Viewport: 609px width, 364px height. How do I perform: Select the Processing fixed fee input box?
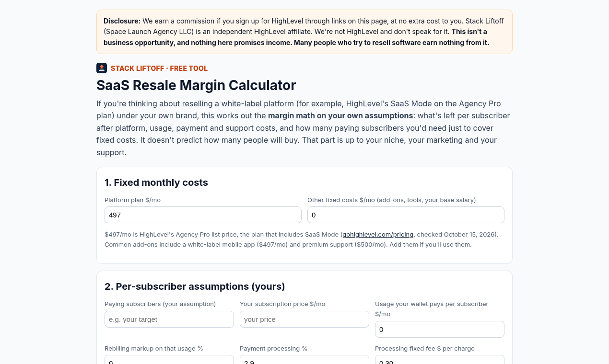(x=440, y=360)
